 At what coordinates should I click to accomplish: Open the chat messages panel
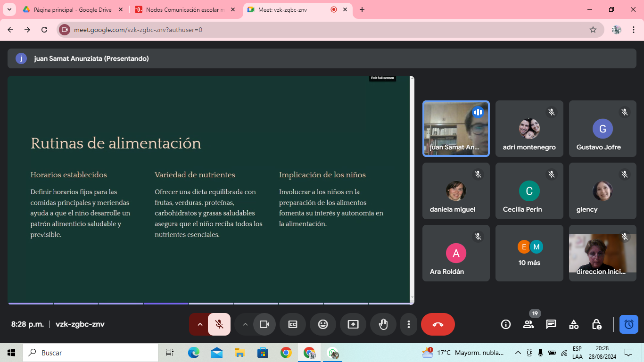(x=551, y=324)
